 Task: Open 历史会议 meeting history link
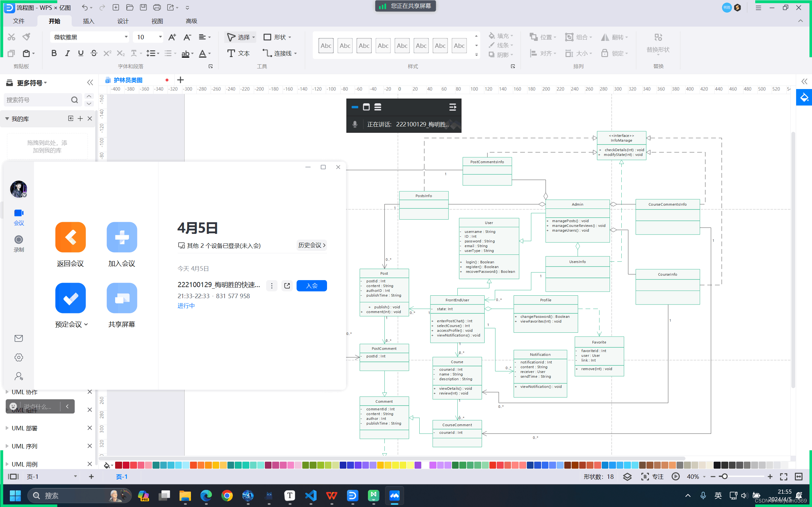(311, 245)
